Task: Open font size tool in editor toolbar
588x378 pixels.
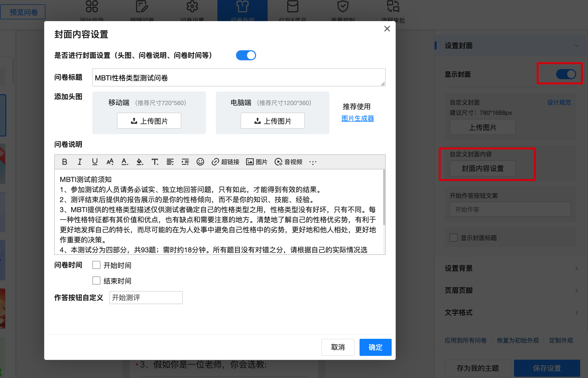Action: click(x=110, y=162)
